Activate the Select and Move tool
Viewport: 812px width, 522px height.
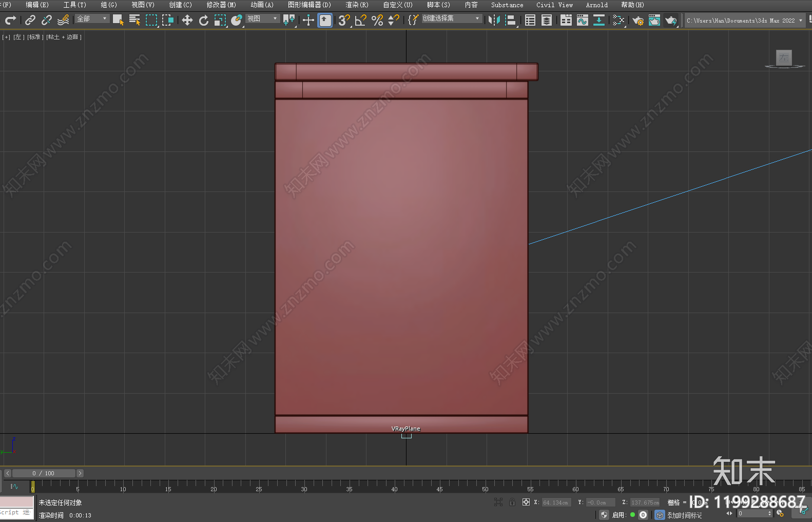(x=187, y=20)
